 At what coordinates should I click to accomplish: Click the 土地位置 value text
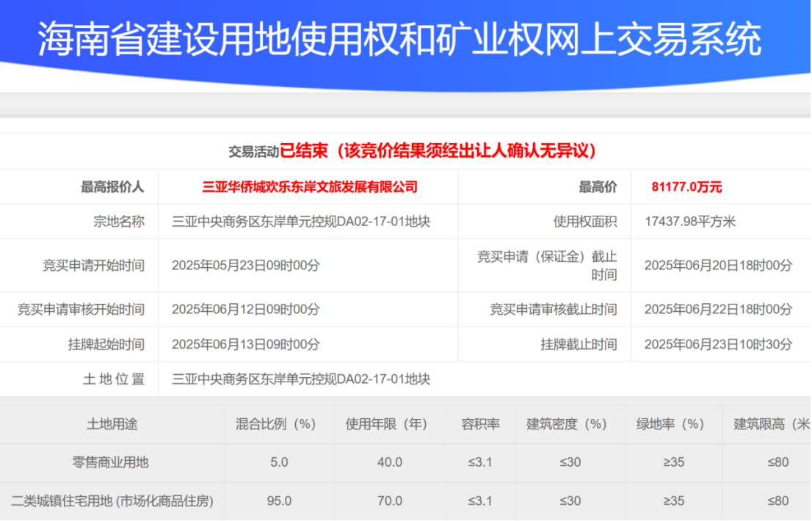coord(301,379)
